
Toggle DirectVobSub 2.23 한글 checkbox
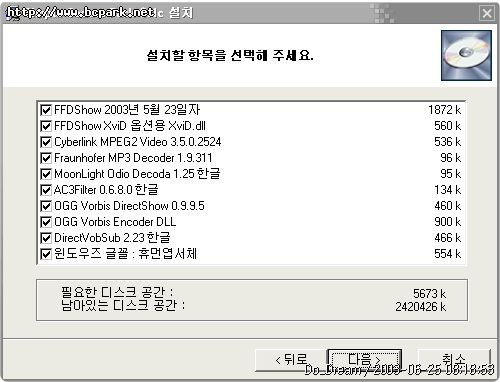click(x=46, y=238)
